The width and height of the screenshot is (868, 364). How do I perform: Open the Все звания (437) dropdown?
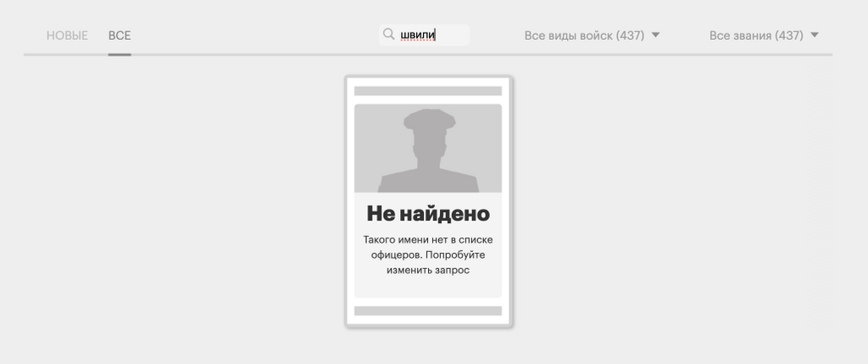tap(764, 36)
